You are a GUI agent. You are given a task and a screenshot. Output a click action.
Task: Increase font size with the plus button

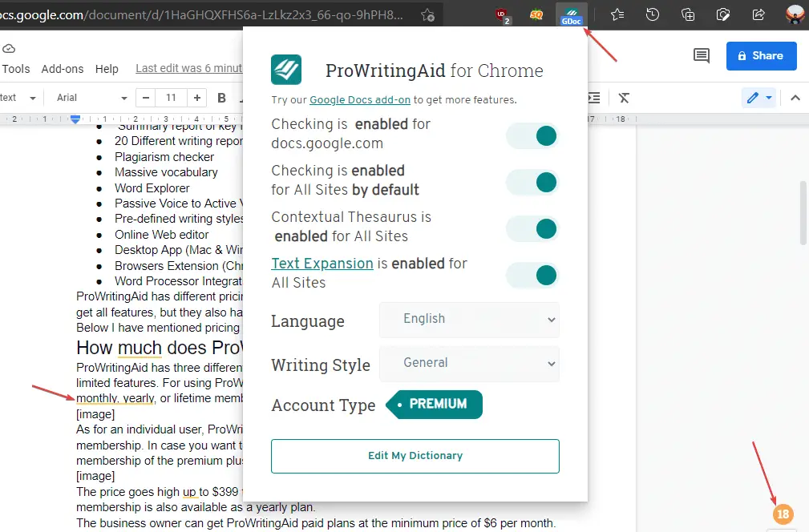(197, 98)
